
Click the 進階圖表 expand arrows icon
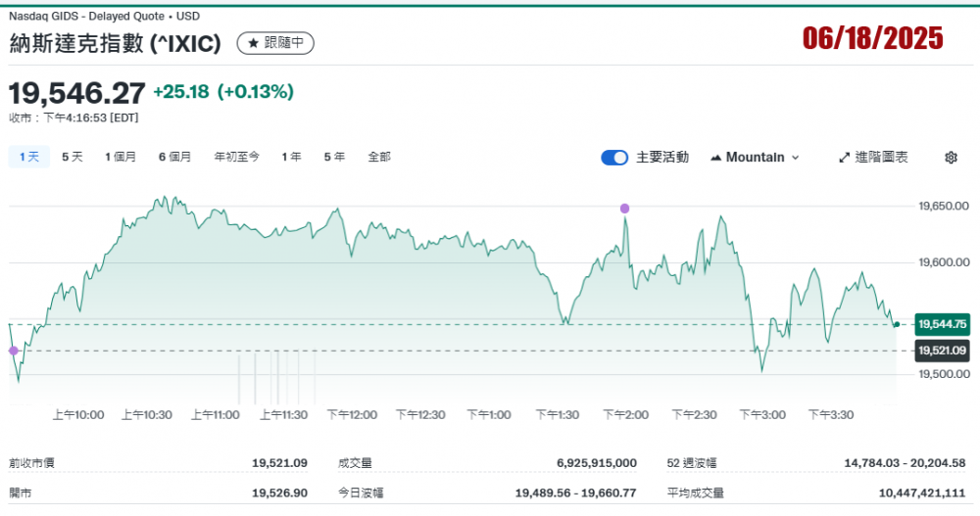(845, 158)
